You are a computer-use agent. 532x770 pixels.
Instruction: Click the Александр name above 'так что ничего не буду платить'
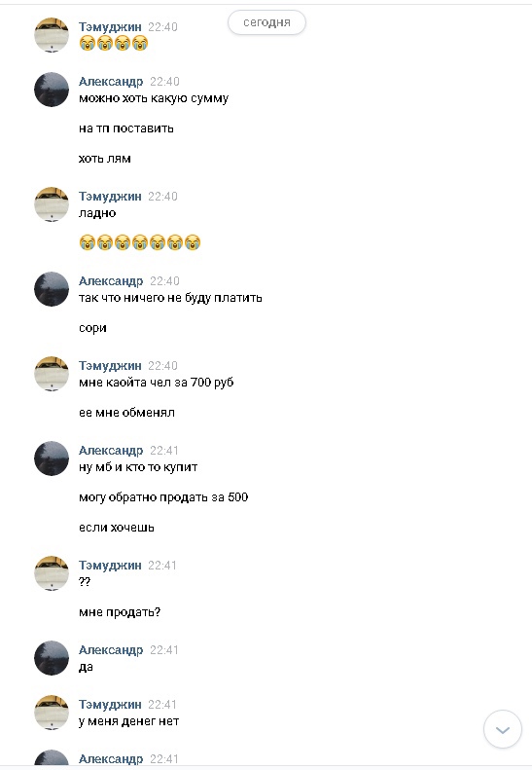coord(111,281)
